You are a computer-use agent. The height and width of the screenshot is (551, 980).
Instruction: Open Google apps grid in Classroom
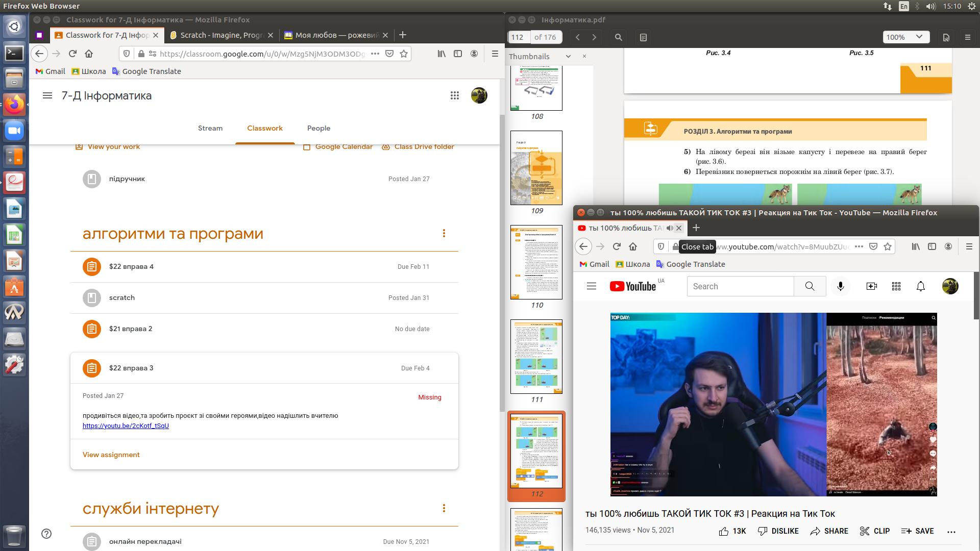tap(454, 96)
